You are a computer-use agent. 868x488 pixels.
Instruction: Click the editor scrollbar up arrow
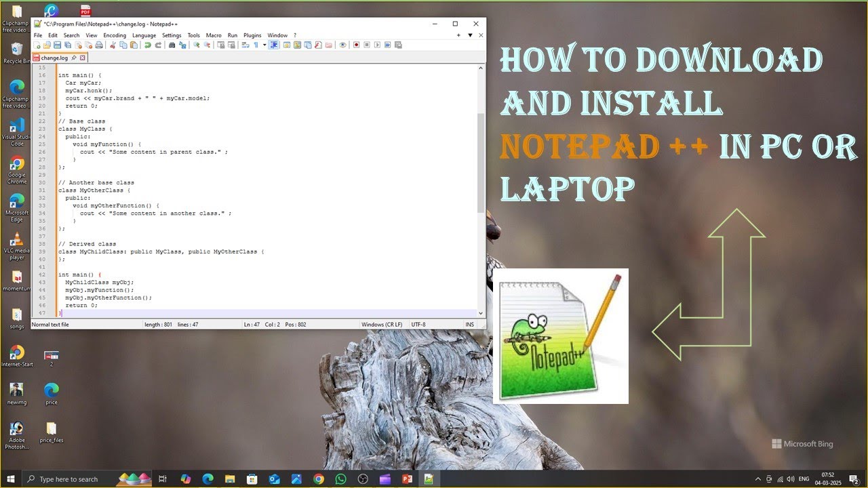click(x=481, y=68)
